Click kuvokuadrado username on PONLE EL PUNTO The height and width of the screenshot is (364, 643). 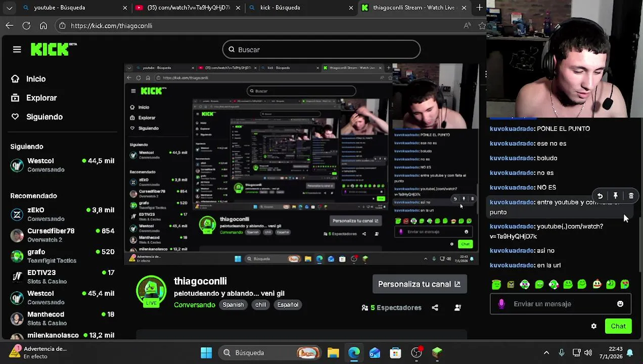click(x=512, y=129)
